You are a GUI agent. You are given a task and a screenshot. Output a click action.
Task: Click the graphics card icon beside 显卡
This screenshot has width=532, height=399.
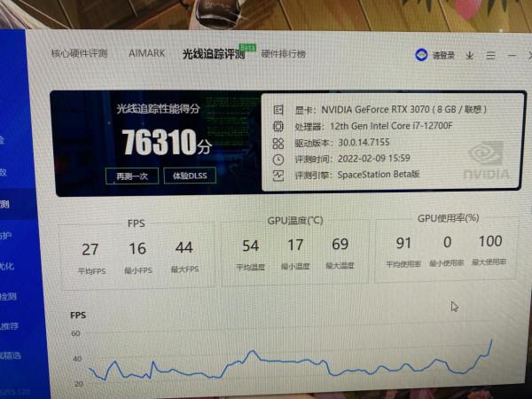278,110
